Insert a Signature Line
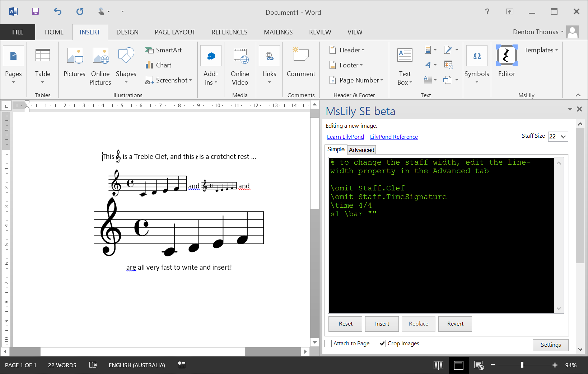 tap(451, 50)
